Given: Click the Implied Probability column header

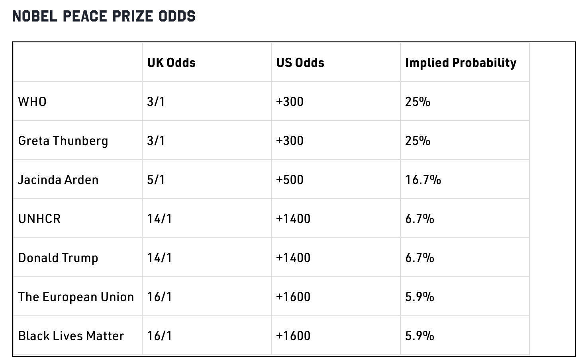Looking at the screenshot, I should [x=461, y=63].
